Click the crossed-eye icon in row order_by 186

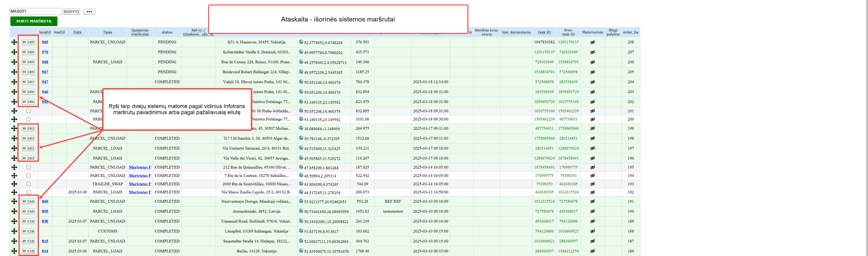pos(592,251)
